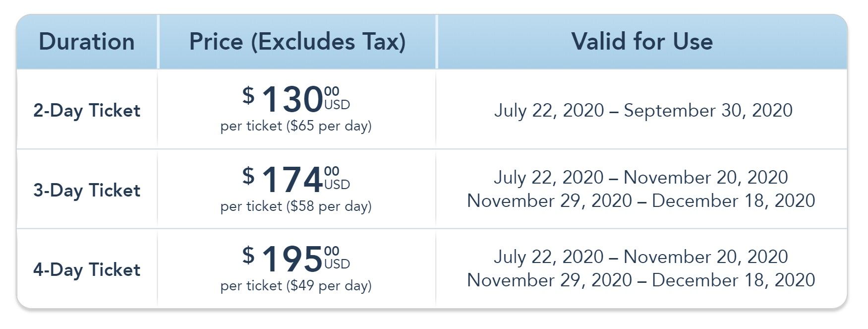The image size is (868, 329).
Task: Click the Valid for Use header
Action: tap(642, 42)
